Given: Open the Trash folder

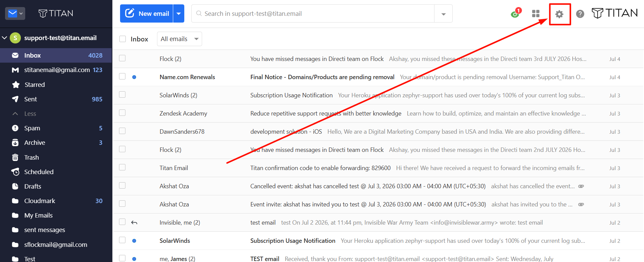Looking at the screenshot, I should click(x=56, y=157).
